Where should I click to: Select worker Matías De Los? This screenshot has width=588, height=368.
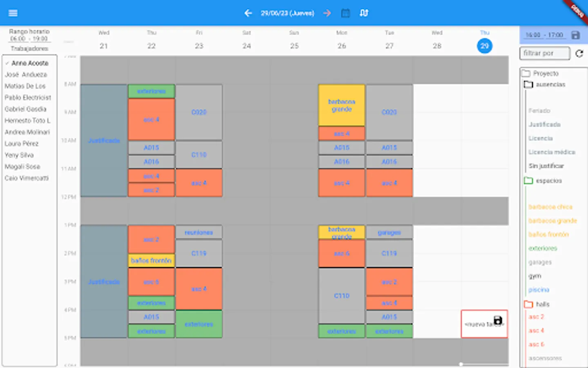[25, 86]
